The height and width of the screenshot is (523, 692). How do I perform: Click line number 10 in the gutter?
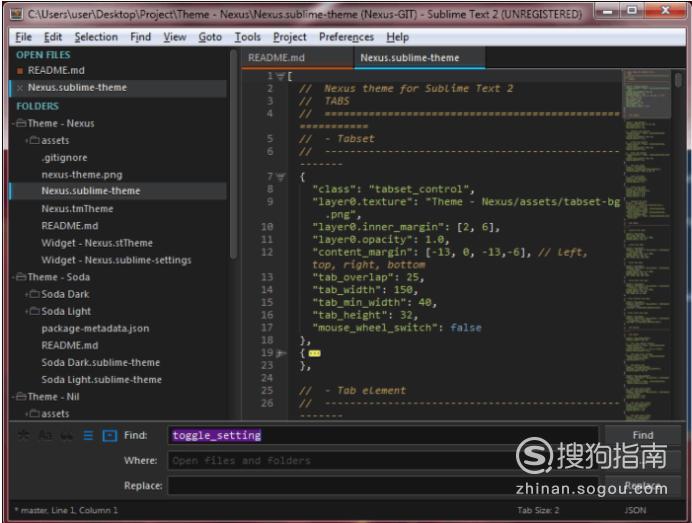pyautogui.click(x=267, y=227)
